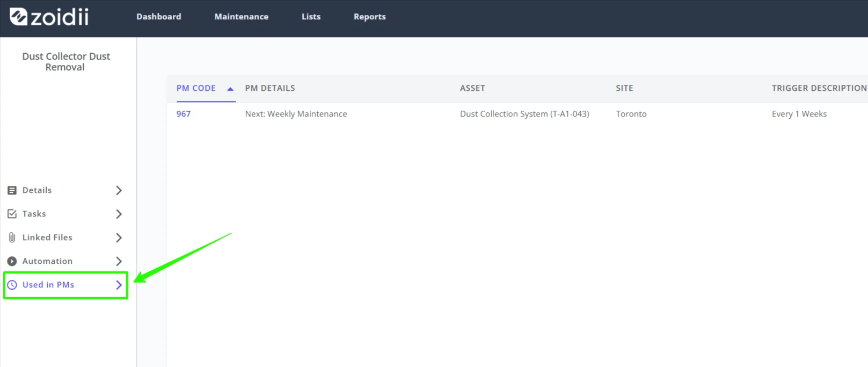Click the Used in PMs clock icon

pos(12,285)
